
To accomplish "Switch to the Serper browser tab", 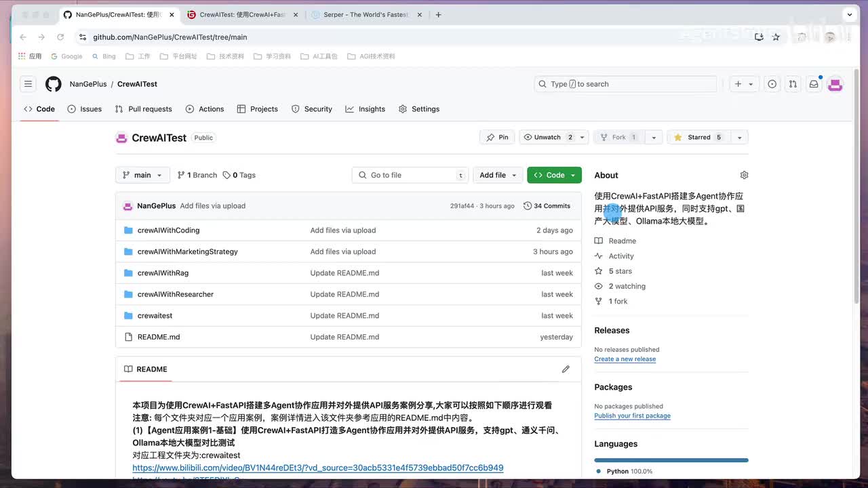I will point(366,14).
